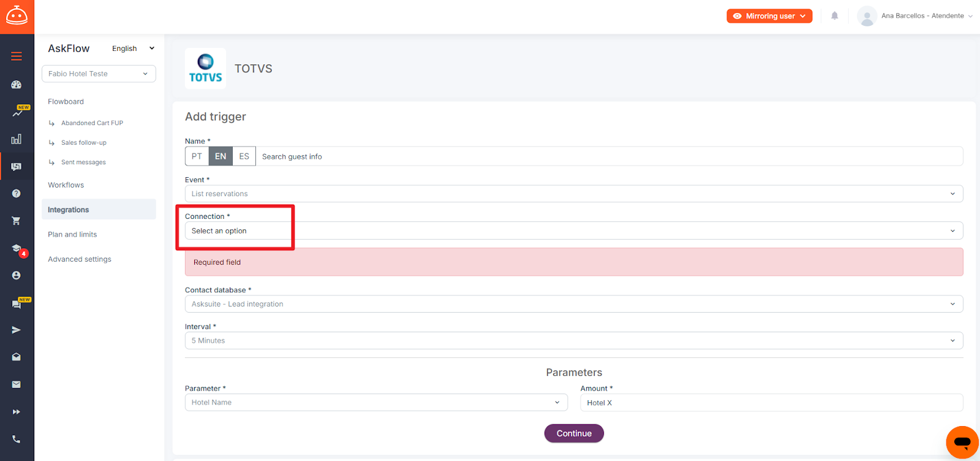Click the Amount field containing Hotel X
The image size is (980, 461).
(x=772, y=403)
